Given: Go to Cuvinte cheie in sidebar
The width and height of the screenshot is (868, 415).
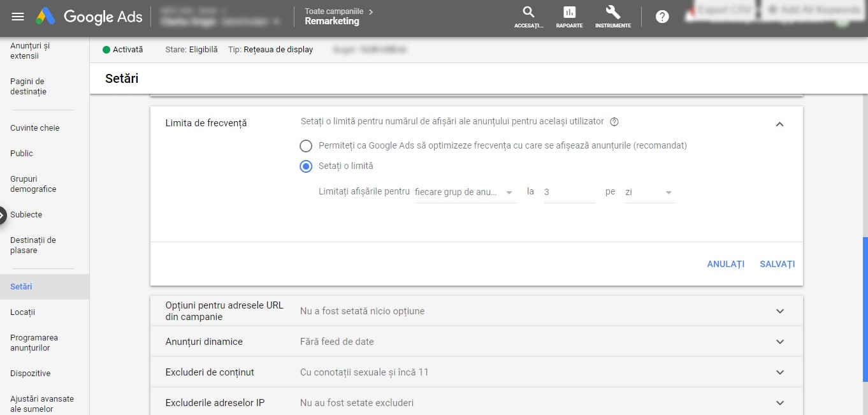Looking at the screenshot, I should pyautogui.click(x=35, y=127).
